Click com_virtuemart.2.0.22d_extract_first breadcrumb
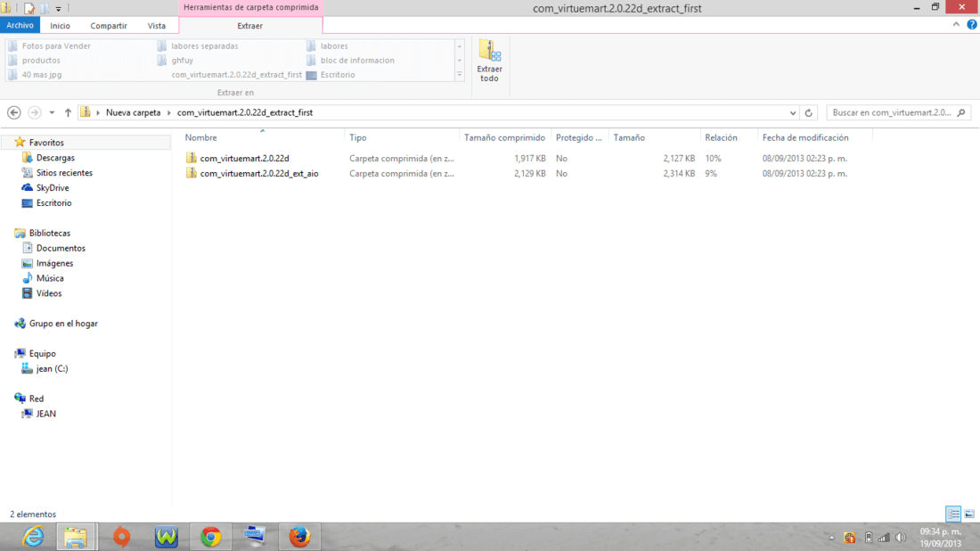 [x=245, y=112]
